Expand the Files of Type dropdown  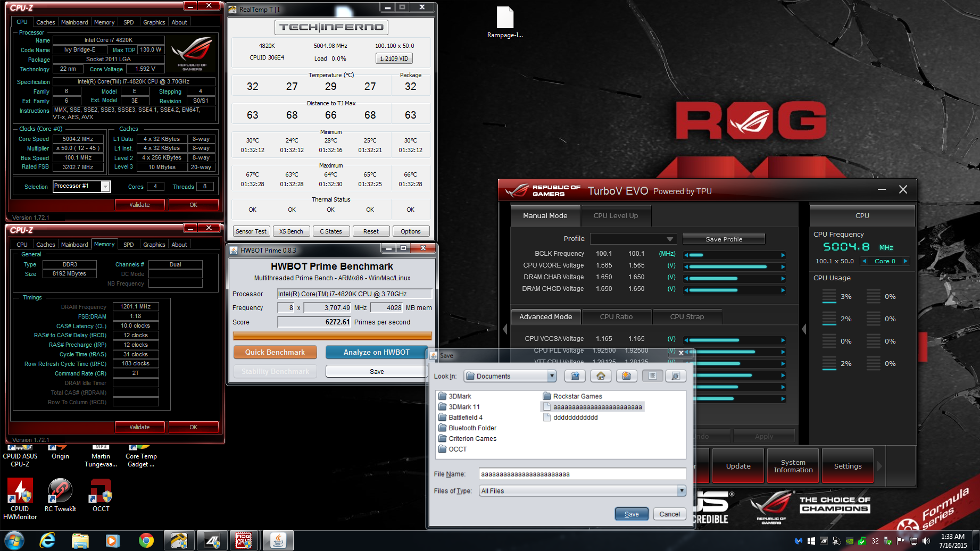(682, 491)
